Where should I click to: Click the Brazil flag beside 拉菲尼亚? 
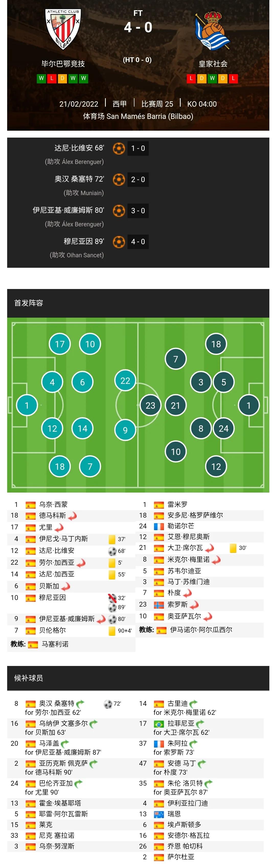(x=159, y=724)
